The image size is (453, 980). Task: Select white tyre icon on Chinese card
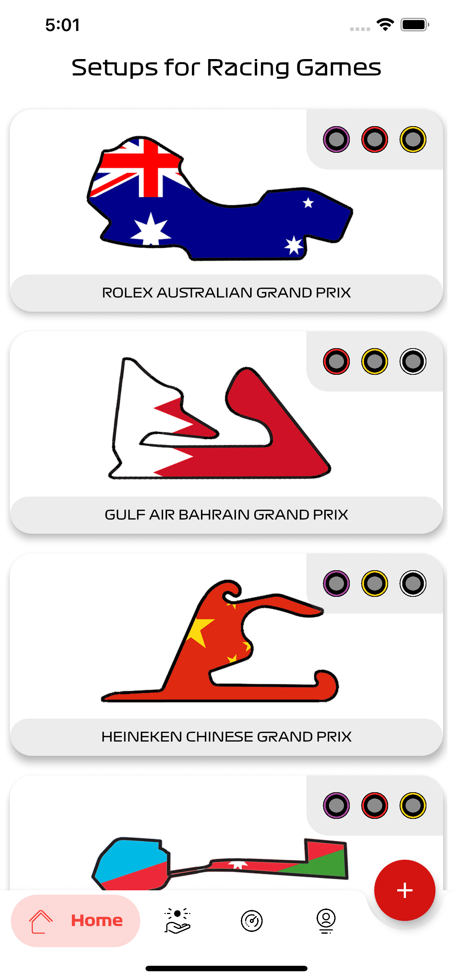click(x=413, y=583)
